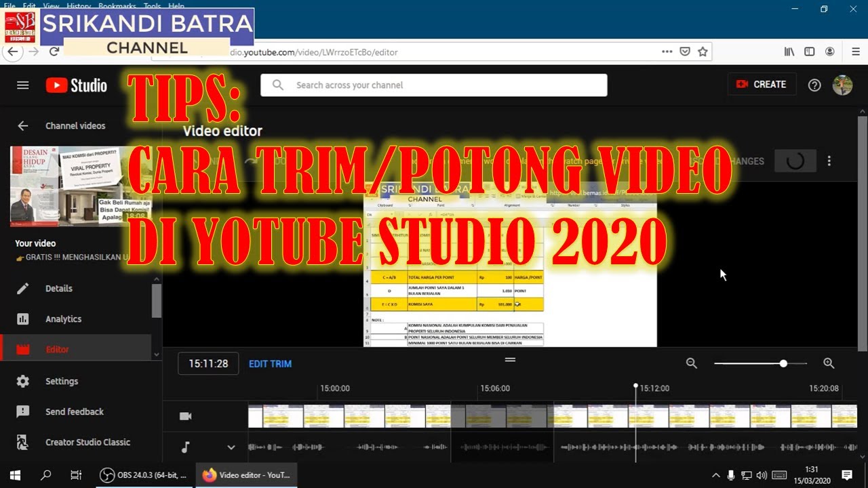Click Send feedback in sidebar
The image size is (868, 488).
pos(75,411)
